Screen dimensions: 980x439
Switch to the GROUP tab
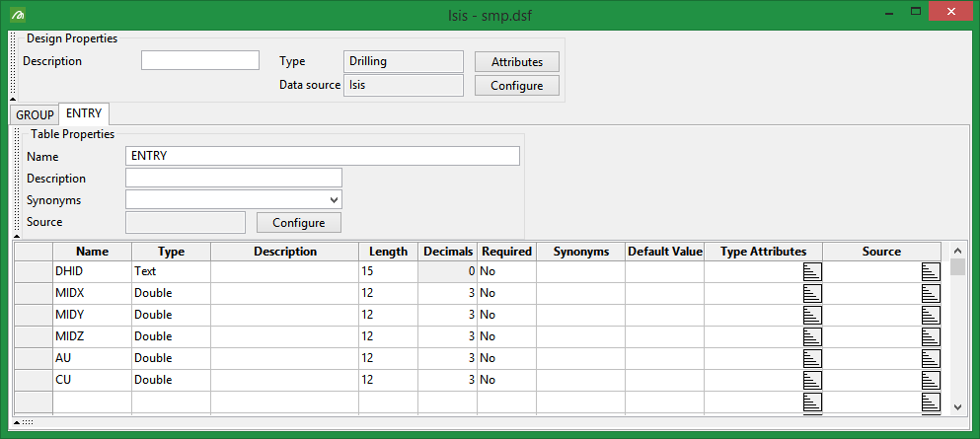[35, 114]
